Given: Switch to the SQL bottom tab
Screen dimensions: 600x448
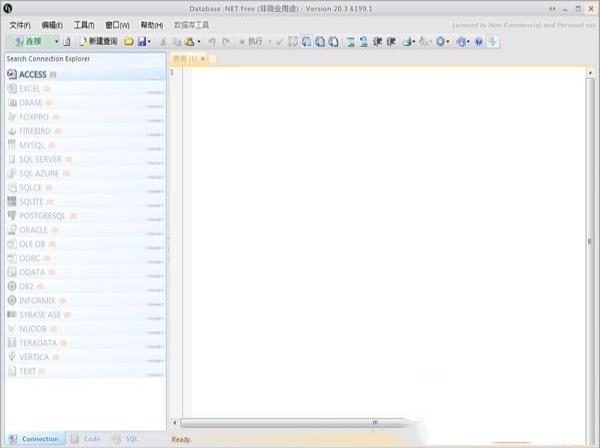Looking at the screenshot, I should coord(126,439).
